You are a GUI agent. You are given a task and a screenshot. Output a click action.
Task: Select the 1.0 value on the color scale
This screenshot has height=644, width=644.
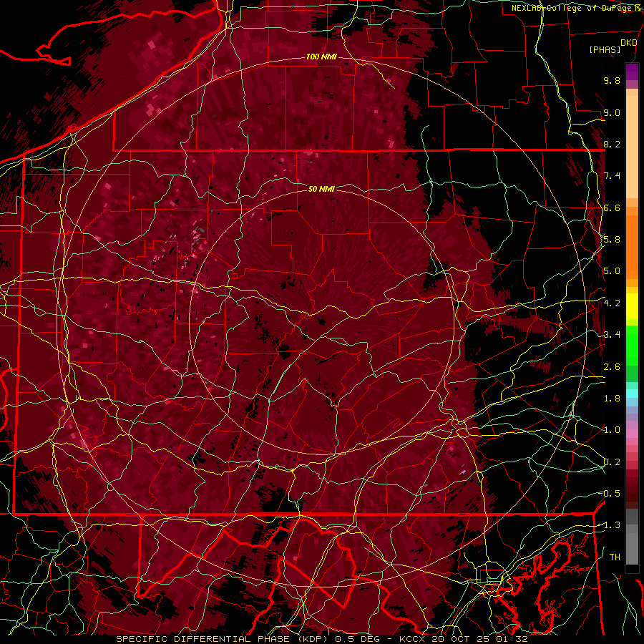(612, 430)
